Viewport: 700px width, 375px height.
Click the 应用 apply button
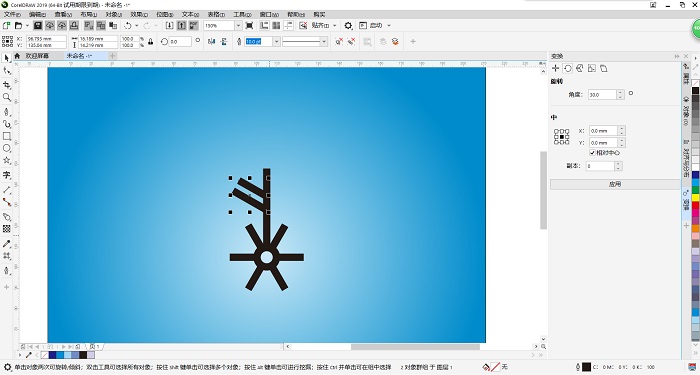click(x=615, y=184)
